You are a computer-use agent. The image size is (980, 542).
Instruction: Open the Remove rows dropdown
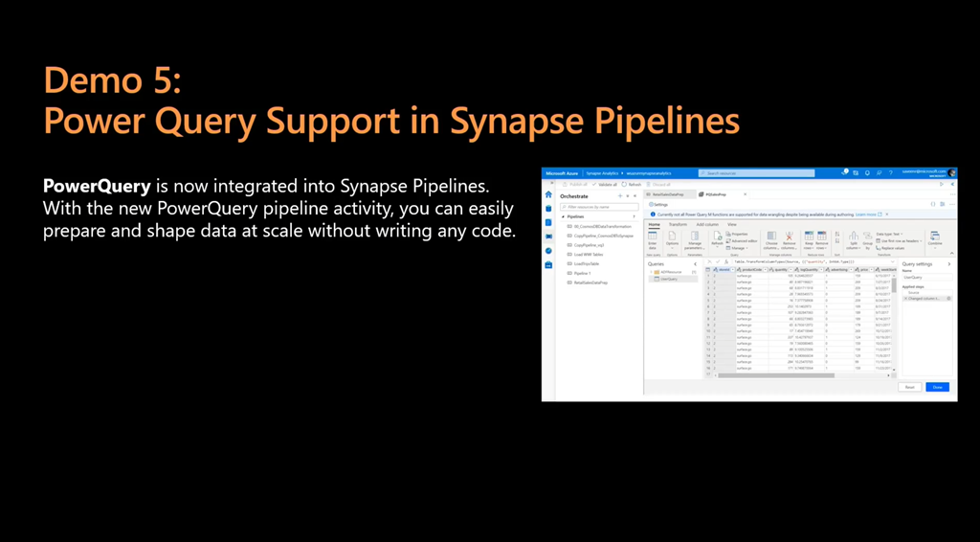(x=822, y=248)
